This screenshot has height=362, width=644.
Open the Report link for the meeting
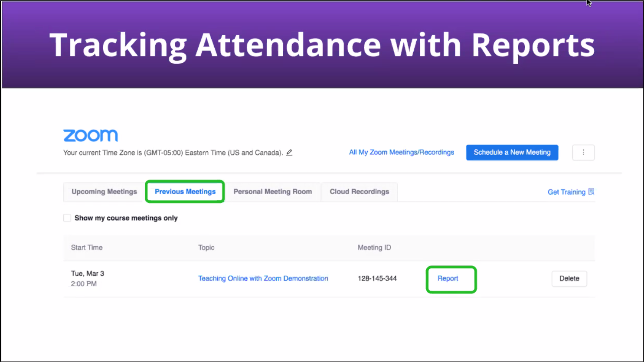coord(448,278)
